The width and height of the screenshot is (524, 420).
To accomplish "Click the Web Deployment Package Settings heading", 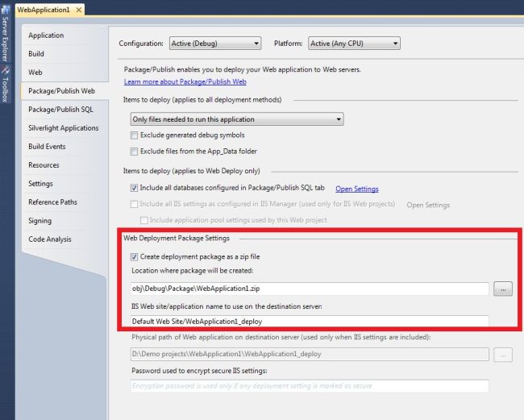I will pos(177,239).
